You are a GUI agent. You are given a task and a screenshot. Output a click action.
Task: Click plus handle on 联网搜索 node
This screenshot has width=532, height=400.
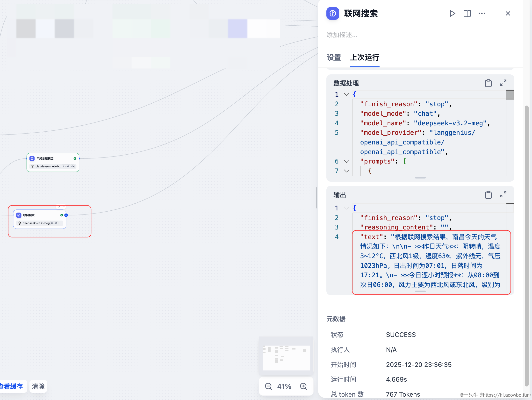[66, 215]
